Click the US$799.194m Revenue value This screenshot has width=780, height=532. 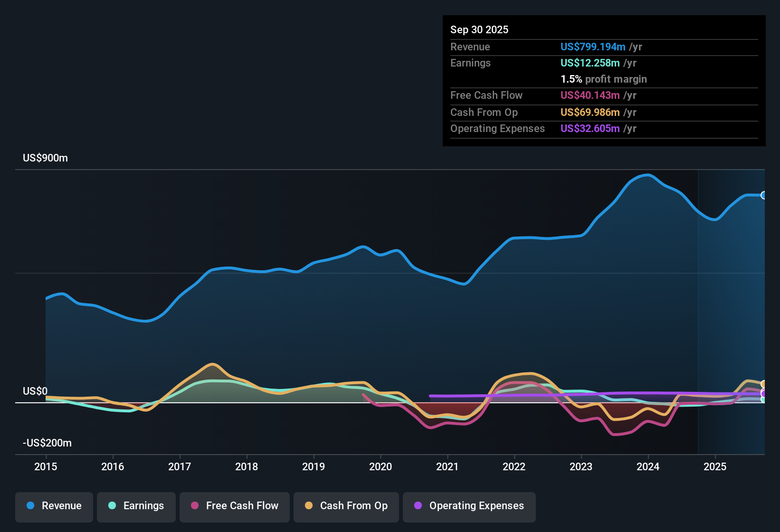click(592, 47)
